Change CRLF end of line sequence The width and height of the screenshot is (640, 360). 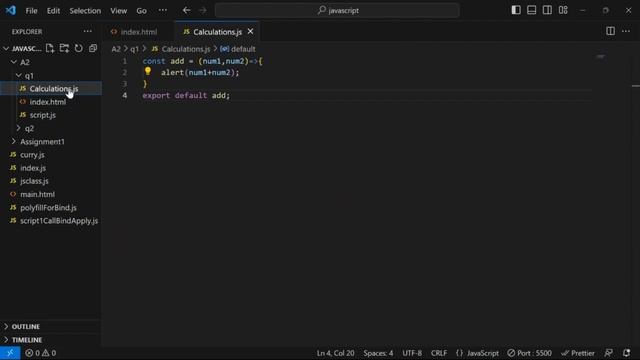coord(439,353)
